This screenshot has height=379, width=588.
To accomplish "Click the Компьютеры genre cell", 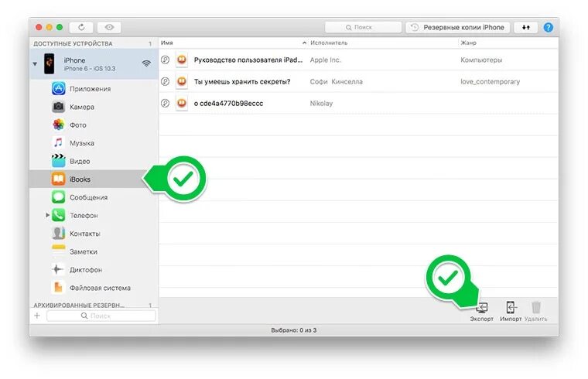I will [481, 60].
